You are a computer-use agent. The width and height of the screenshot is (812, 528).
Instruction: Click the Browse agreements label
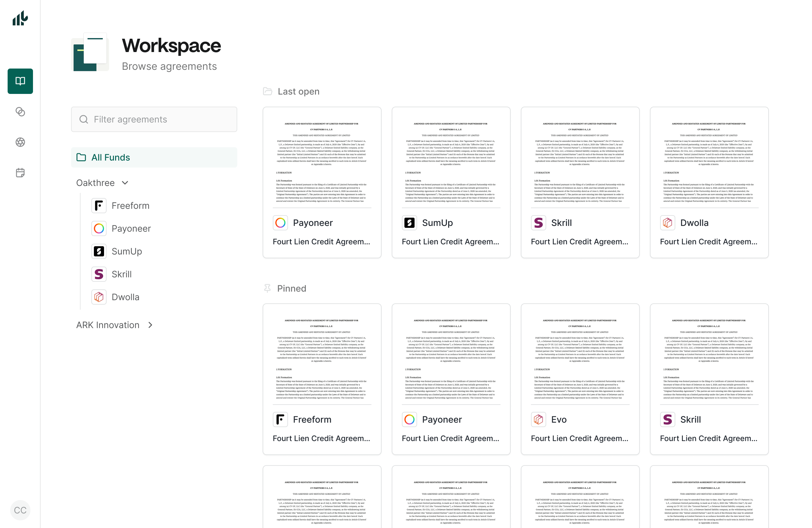tap(170, 66)
